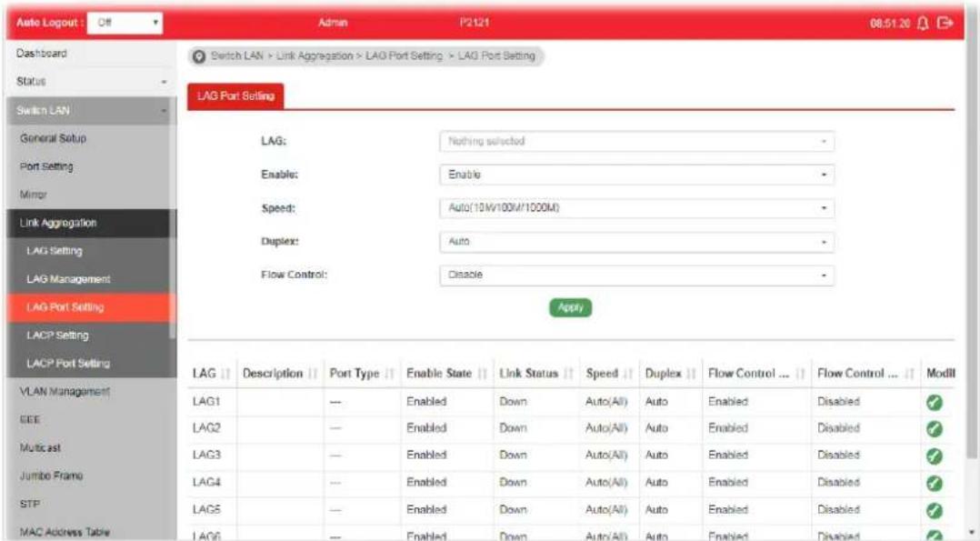Modify LAG2 via its green edit icon

[x=934, y=429]
